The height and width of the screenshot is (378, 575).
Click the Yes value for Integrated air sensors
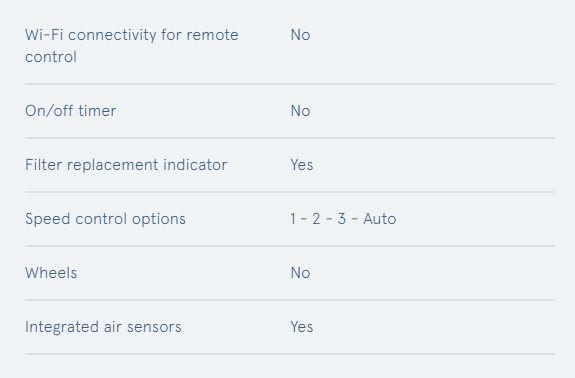pos(302,327)
